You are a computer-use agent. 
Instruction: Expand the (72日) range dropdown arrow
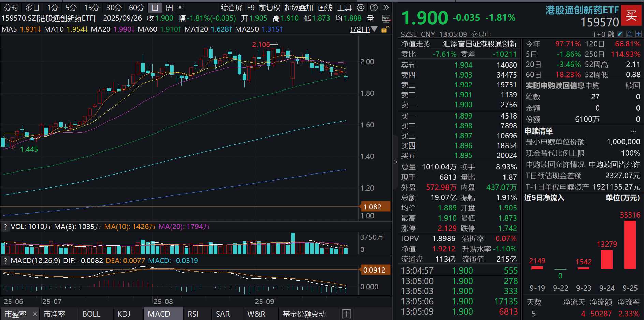point(375,29)
